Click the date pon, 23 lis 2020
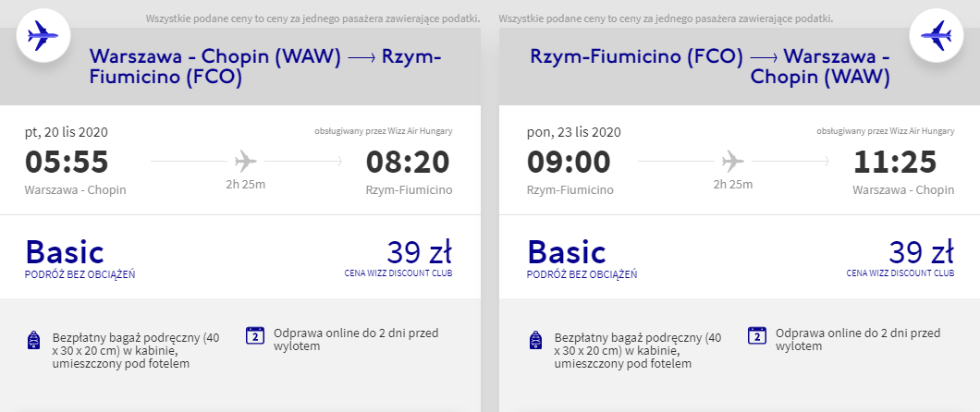Image resolution: width=980 pixels, height=412 pixels. pos(574,132)
